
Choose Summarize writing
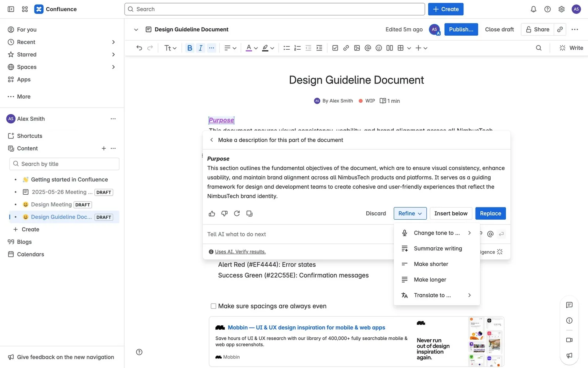click(x=437, y=248)
